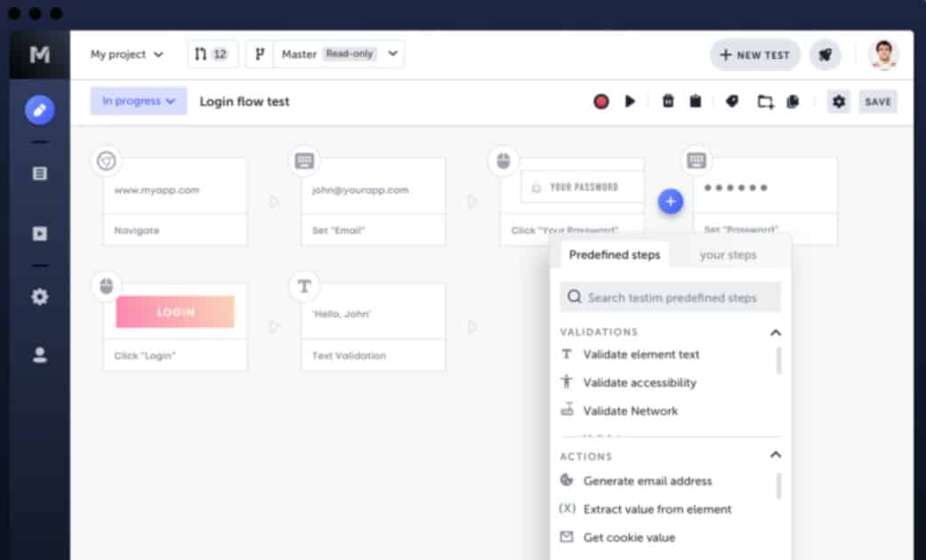Image resolution: width=926 pixels, height=560 pixels.
Task: Select Get cookie value action
Action: (629, 538)
